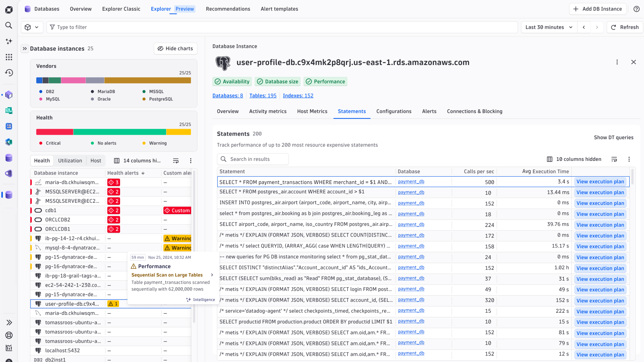The height and width of the screenshot is (362, 644).
Task: Click the red Critical segment in Health bar
Action: click(55, 132)
